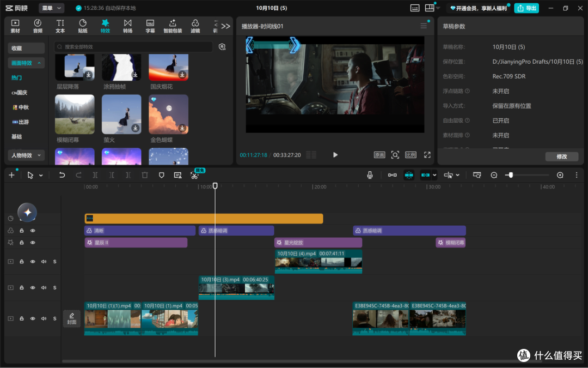
Task: Switch to the 素材 tab
Action: 15,26
